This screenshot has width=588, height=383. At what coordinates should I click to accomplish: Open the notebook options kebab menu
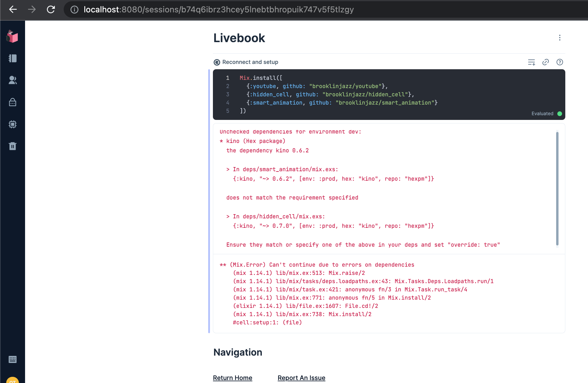point(559,38)
